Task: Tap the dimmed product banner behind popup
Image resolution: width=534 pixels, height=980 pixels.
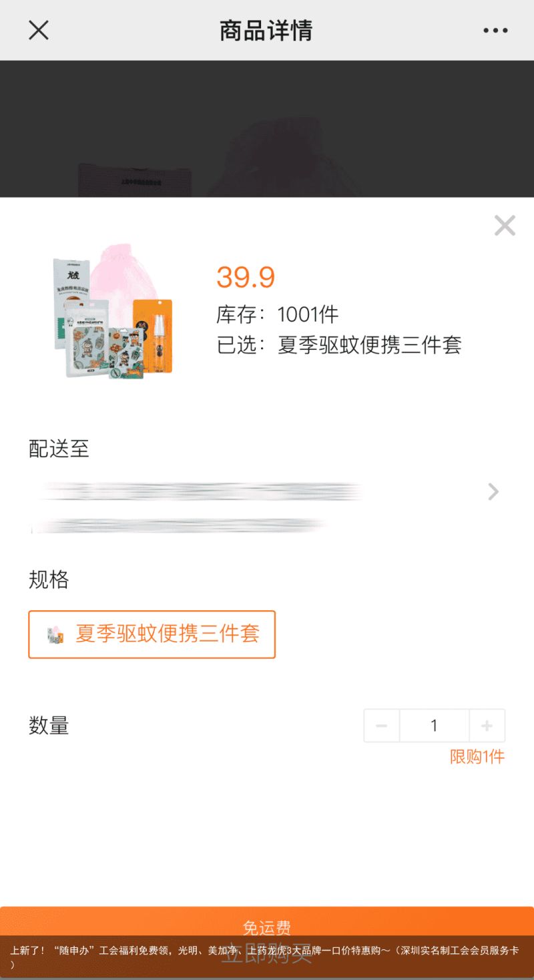Action: 267,129
